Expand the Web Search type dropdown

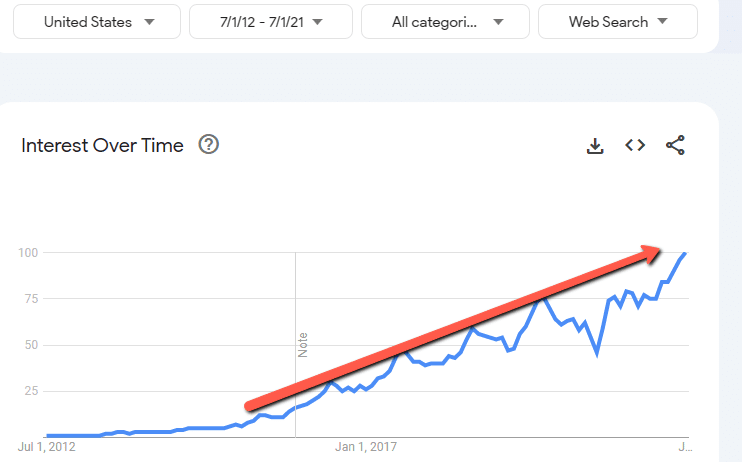pos(617,22)
